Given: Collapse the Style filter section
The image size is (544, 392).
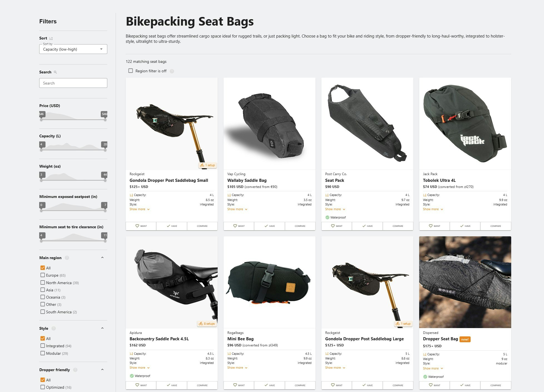Looking at the screenshot, I should pyautogui.click(x=102, y=328).
